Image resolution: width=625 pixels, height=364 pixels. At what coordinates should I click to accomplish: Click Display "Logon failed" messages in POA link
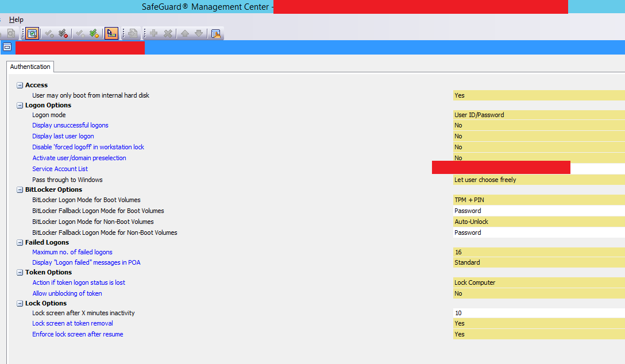[86, 262]
